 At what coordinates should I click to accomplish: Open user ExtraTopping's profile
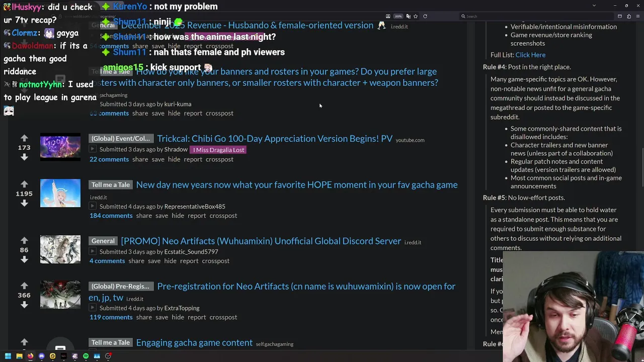pos(182,308)
